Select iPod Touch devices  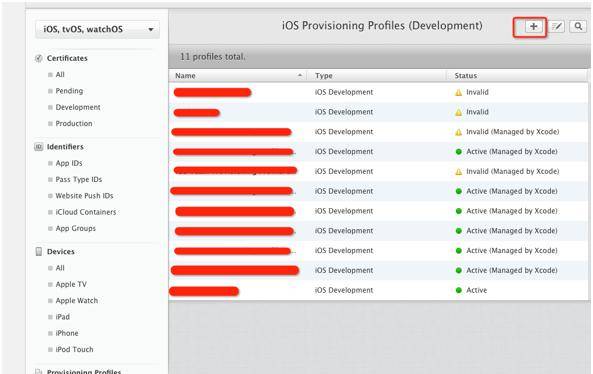74,349
